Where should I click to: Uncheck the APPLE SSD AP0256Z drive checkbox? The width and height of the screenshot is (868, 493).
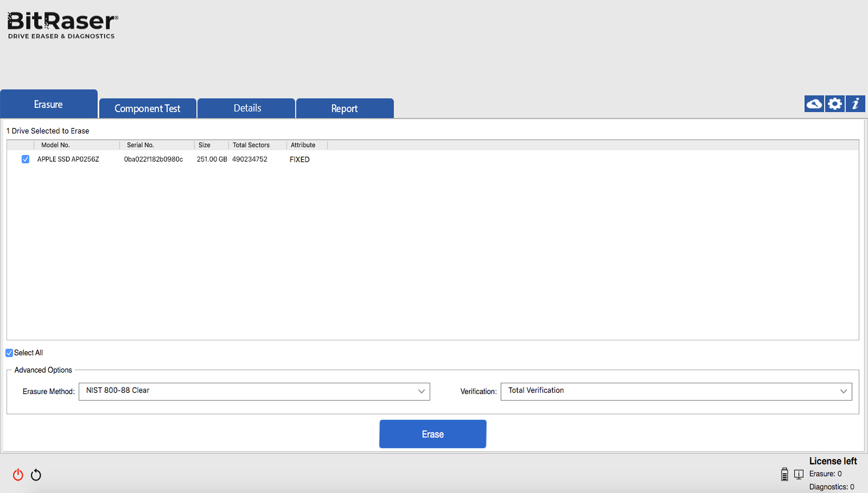[25, 159]
